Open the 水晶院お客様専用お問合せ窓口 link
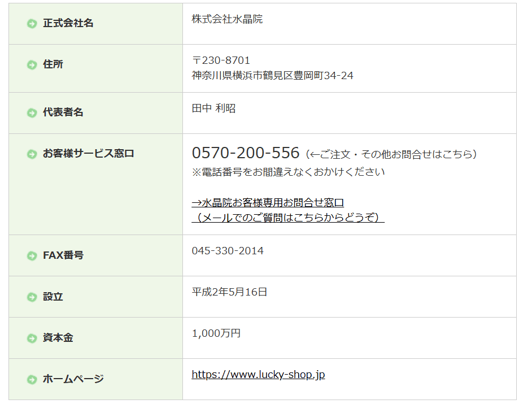 coord(268,203)
